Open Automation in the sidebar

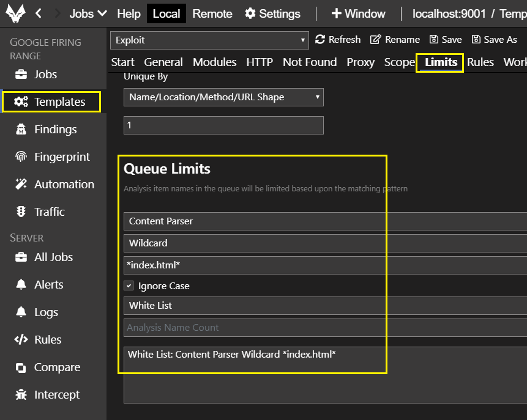point(64,184)
